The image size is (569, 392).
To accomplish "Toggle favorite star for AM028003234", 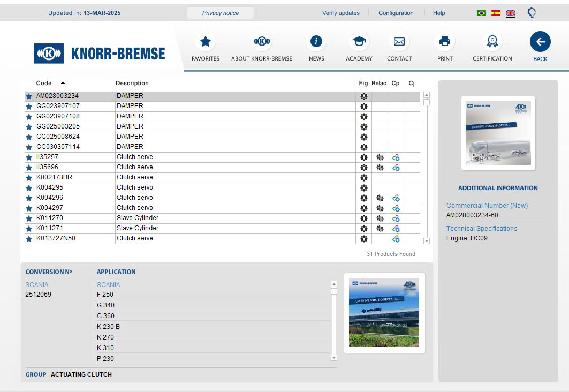I will click(29, 96).
